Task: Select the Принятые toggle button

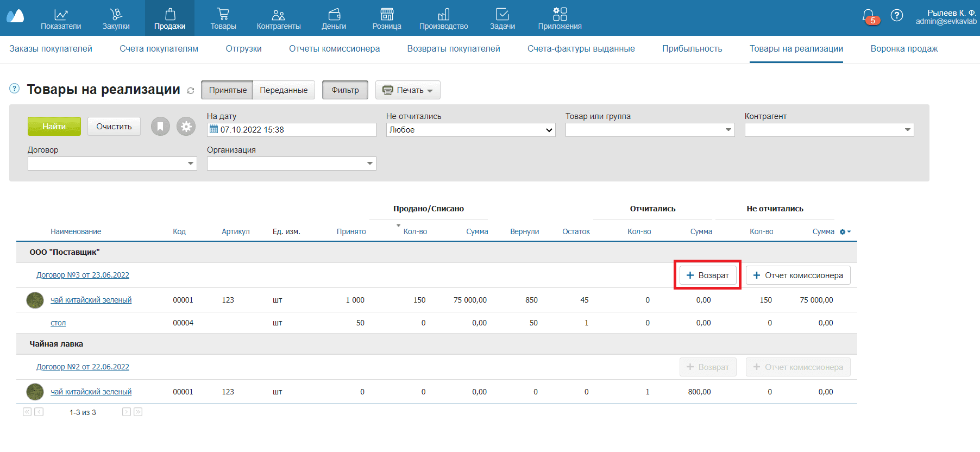Action: [228, 90]
